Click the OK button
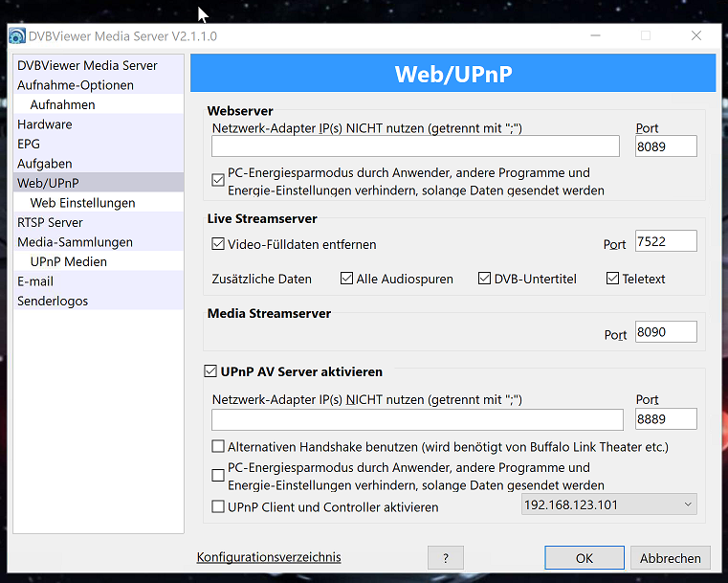 click(585, 557)
